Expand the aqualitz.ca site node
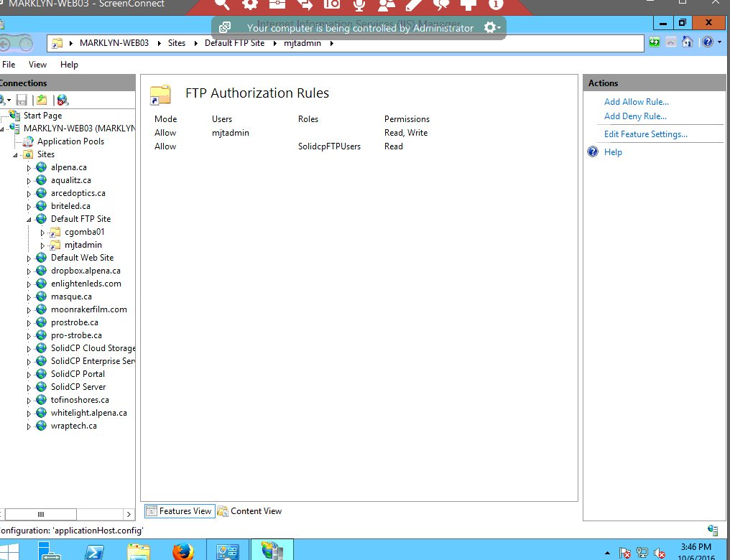Viewport: 730px width, 560px height. pos(29,181)
